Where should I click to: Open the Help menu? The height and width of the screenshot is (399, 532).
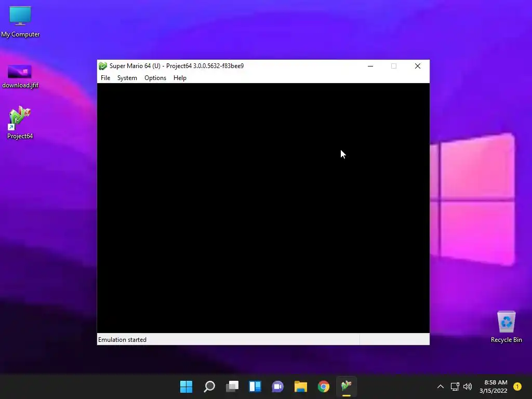pos(179,78)
